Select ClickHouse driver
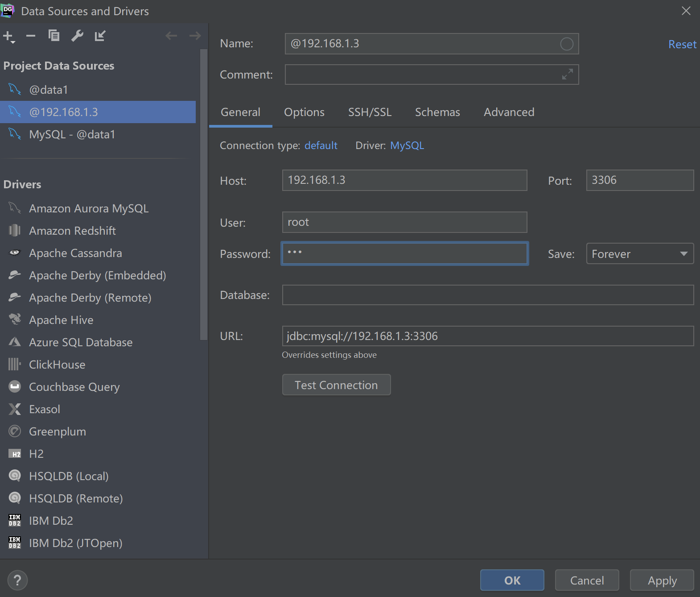700x597 pixels. click(x=98, y=365)
